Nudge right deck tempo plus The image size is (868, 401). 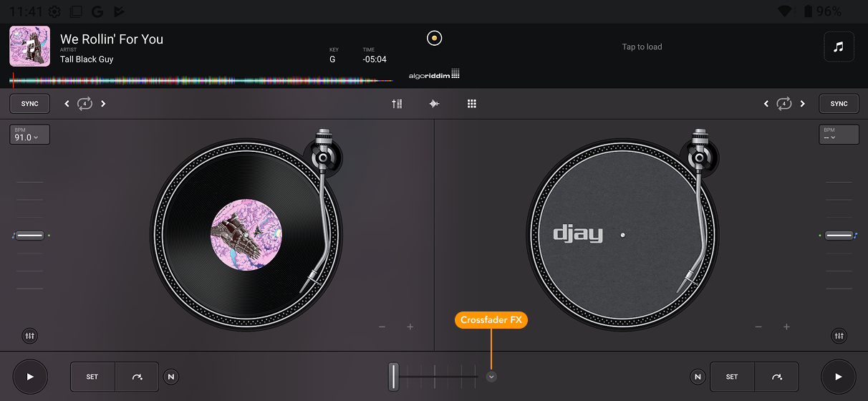click(x=786, y=327)
